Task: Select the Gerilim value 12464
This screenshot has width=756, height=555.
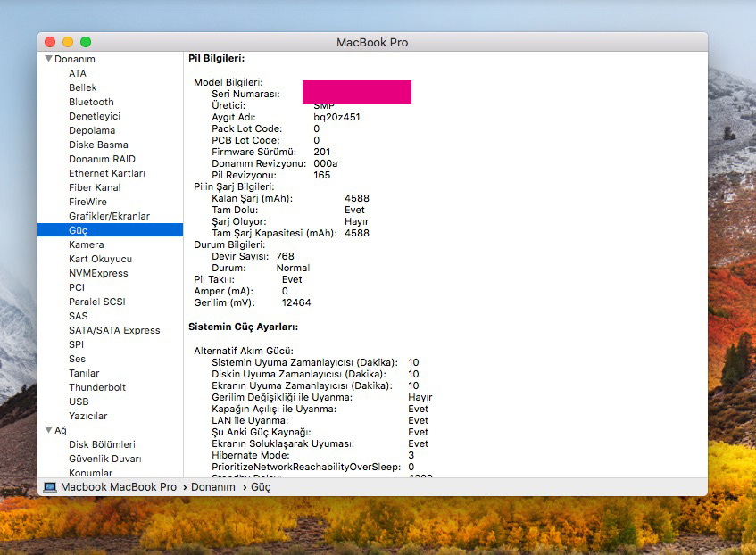Action: point(296,302)
